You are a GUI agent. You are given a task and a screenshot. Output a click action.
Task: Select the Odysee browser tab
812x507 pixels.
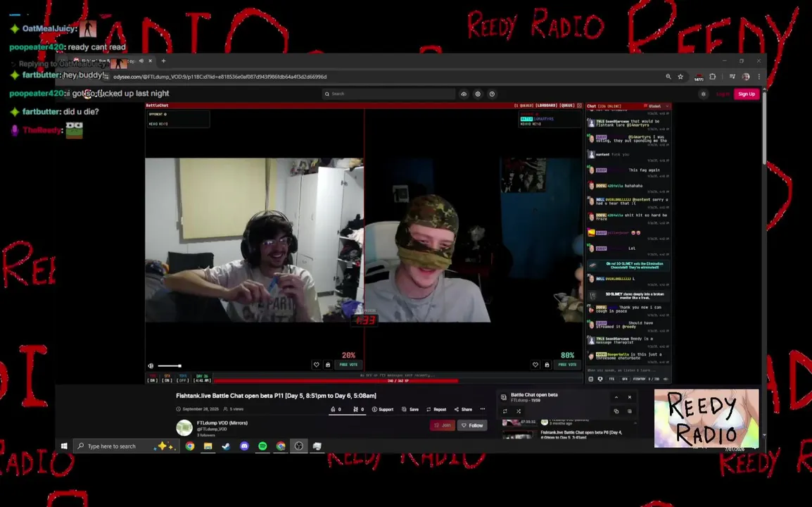point(113,61)
